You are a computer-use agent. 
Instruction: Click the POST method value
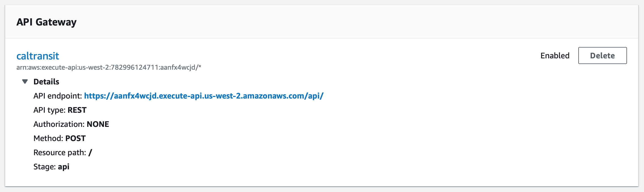75,138
